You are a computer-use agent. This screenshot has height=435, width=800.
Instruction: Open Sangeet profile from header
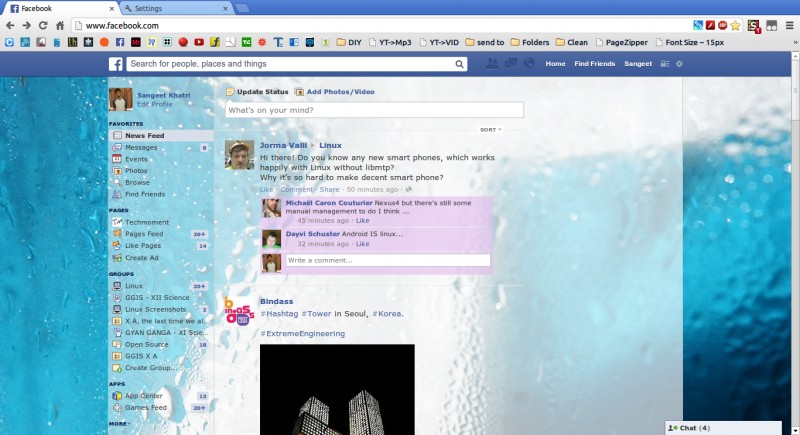click(x=638, y=64)
